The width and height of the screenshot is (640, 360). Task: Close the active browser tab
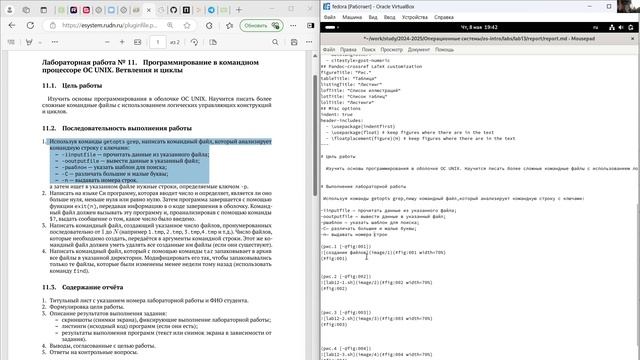tap(149, 10)
